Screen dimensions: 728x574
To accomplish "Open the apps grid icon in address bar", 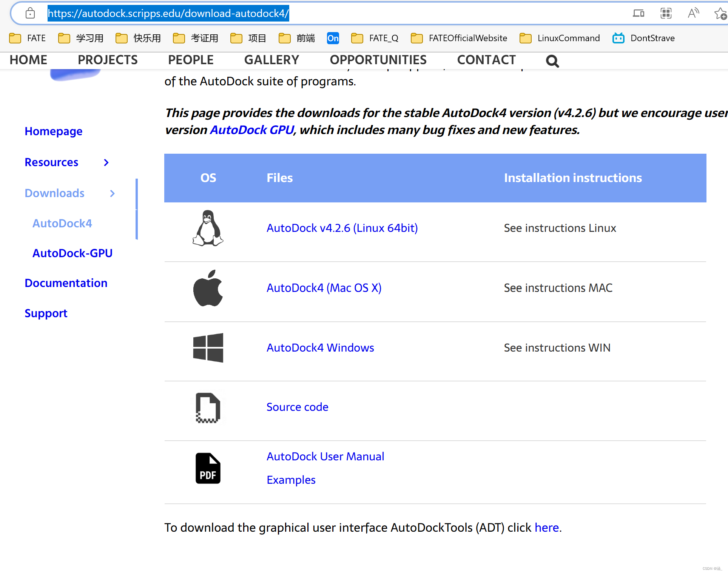I will [666, 14].
